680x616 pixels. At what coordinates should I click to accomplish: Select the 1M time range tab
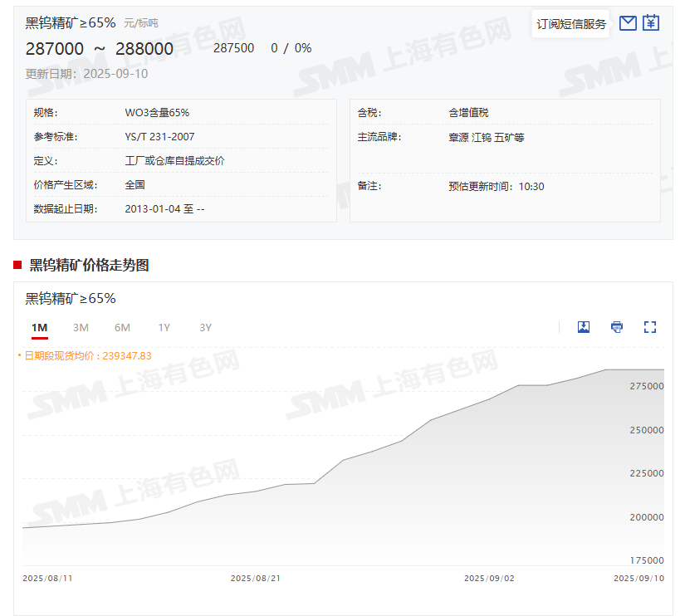[39, 328]
